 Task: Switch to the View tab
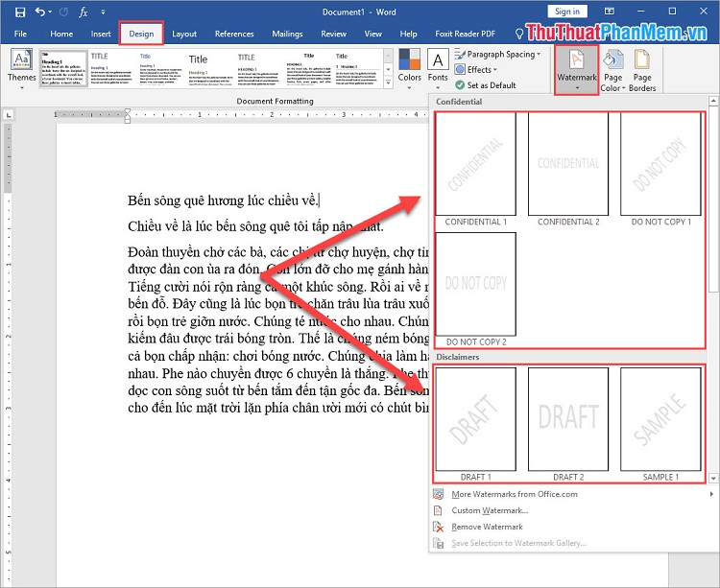pos(372,34)
